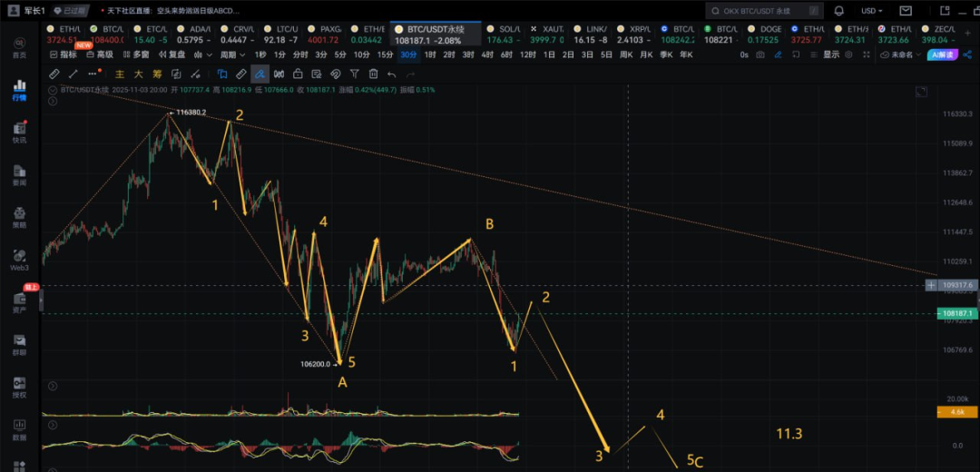
Task: Open the 指标 indicators button
Action: 64,54
